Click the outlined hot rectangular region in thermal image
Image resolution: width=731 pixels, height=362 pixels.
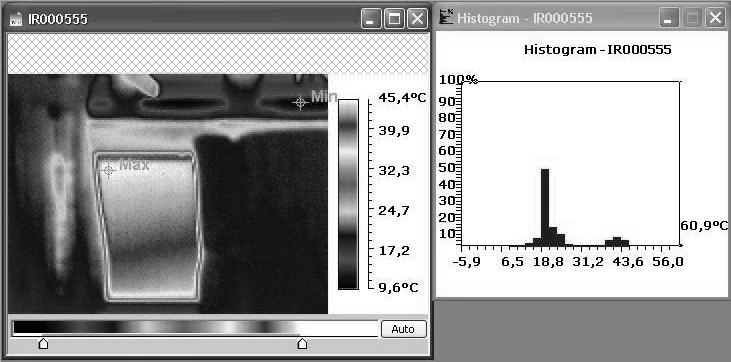point(149,225)
